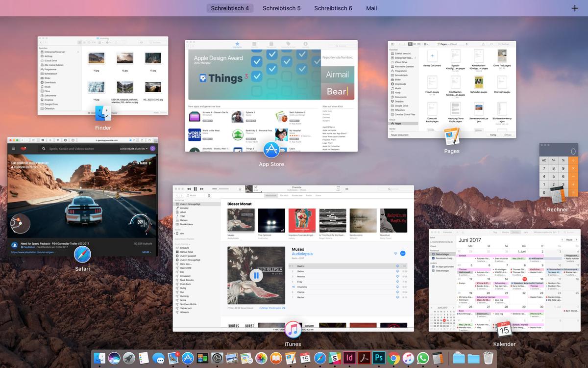
Task: Add a new desktop with plus button
Action: click(575, 8)
